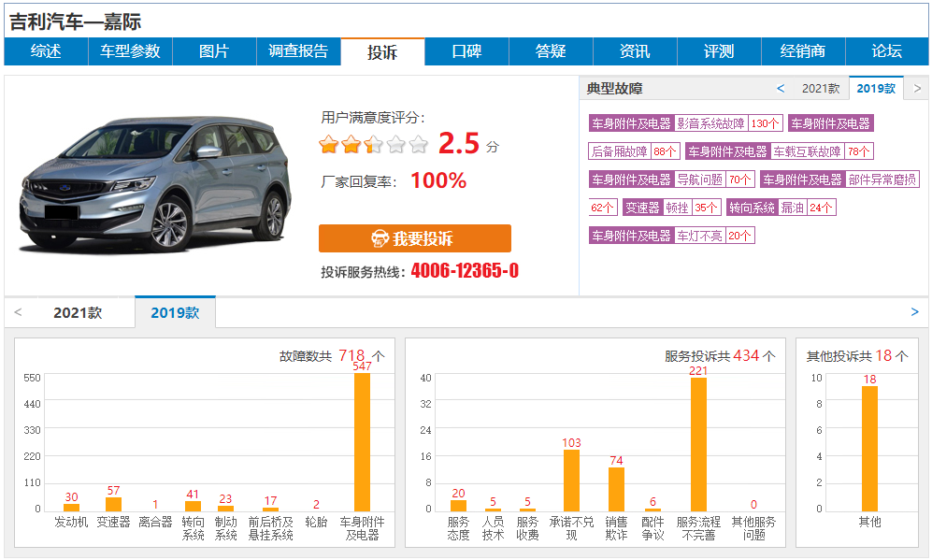The width and height of the screenshot is (932, 560).
Task: Open the 综述 overview tab
Action: 46,51
